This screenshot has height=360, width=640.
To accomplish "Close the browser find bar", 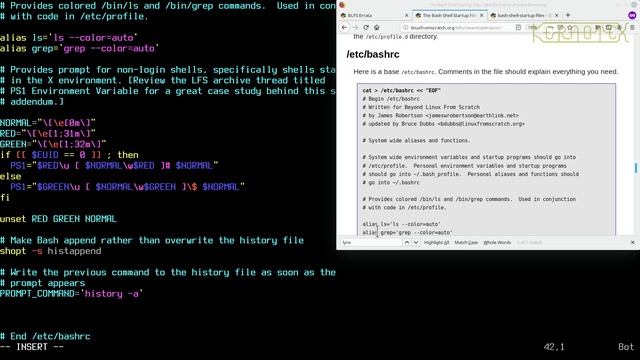I will click(632, 242).
